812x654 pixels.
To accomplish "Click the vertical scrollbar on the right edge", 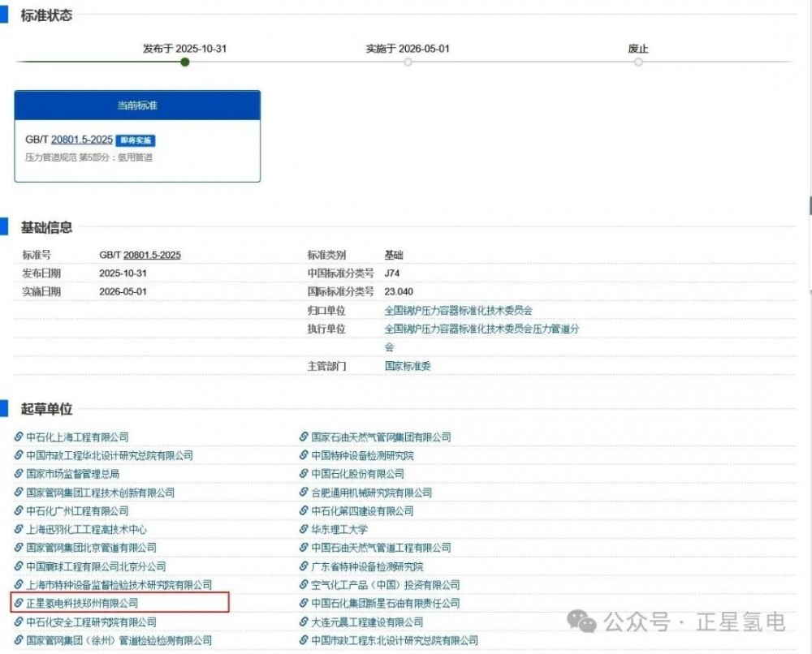I will pyautogui.click(x=810, y=205).
